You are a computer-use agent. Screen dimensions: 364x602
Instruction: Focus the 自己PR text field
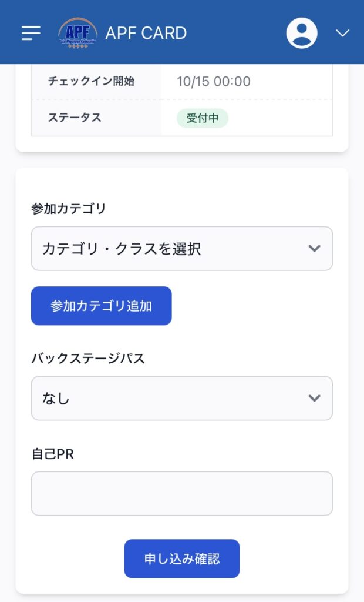(182, 493)
